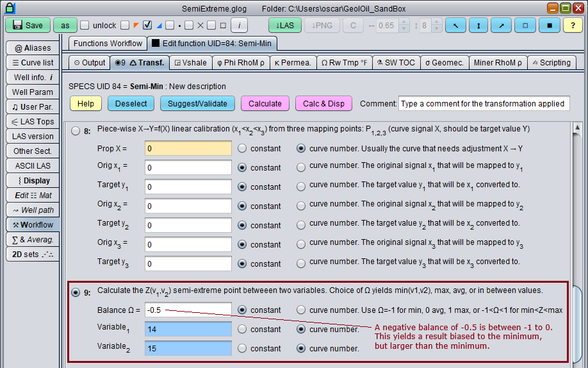588x368 pixels.
Task: Open the Well info. section
Action: coord(33,78)
